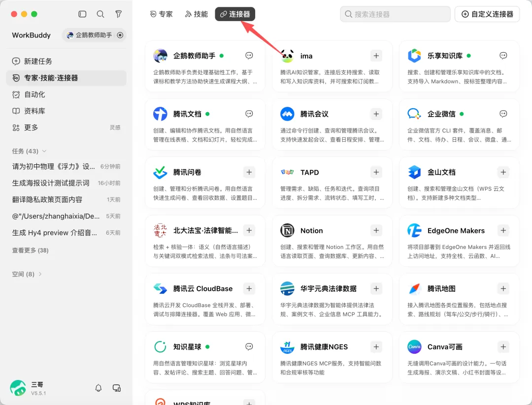
Task: Open chat icon on 企鹅教师助手 card
Action: tap(249, 56)
